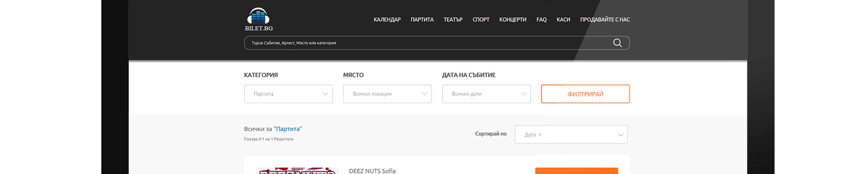The height and width of the screenshot is (174, 868).
Task: Click the BILET.BG headphones logo
Action: [x=259, y=20]
